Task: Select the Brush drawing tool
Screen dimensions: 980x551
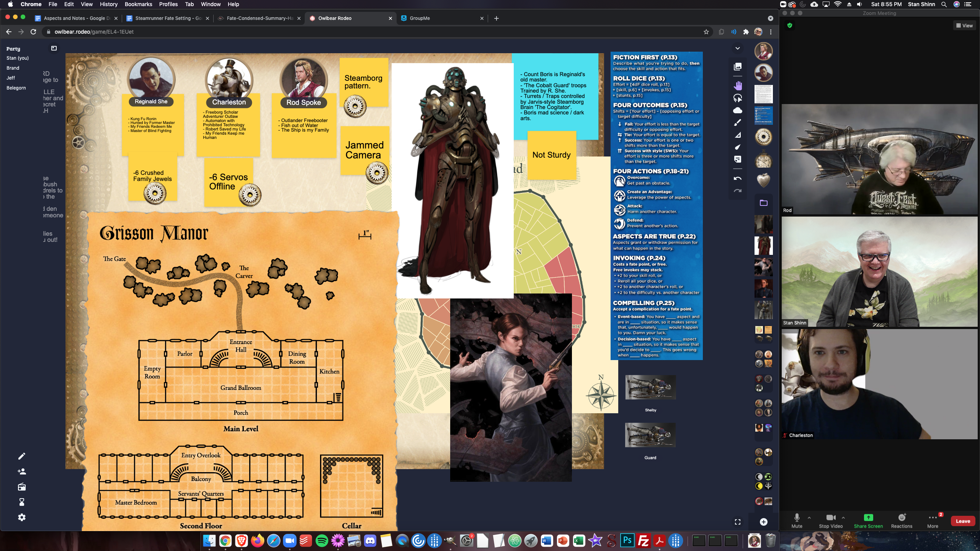Action: pos(737,123)
